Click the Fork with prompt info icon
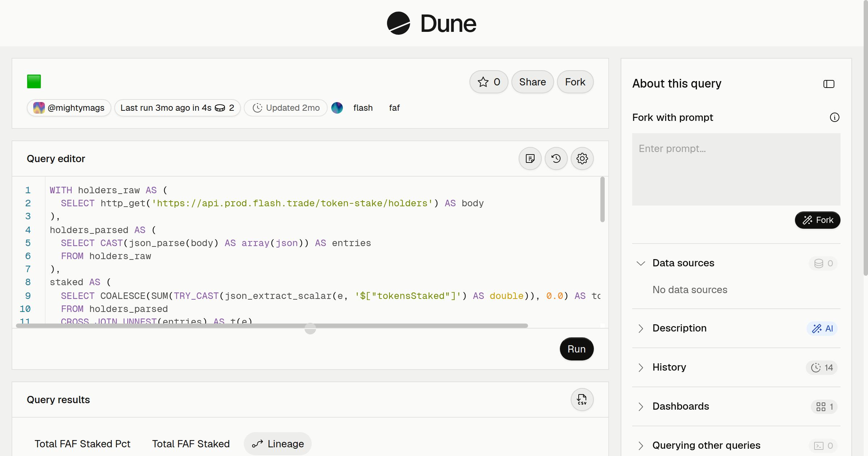 pos(835,117)
